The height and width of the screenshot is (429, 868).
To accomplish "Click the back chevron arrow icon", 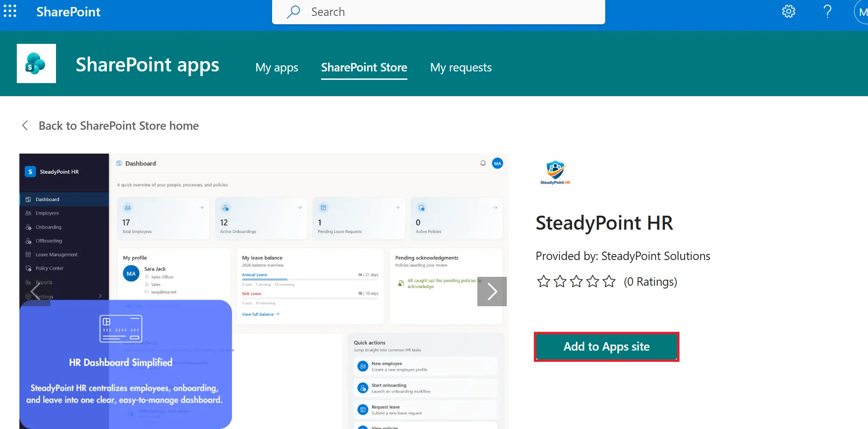I will [25, 126].
